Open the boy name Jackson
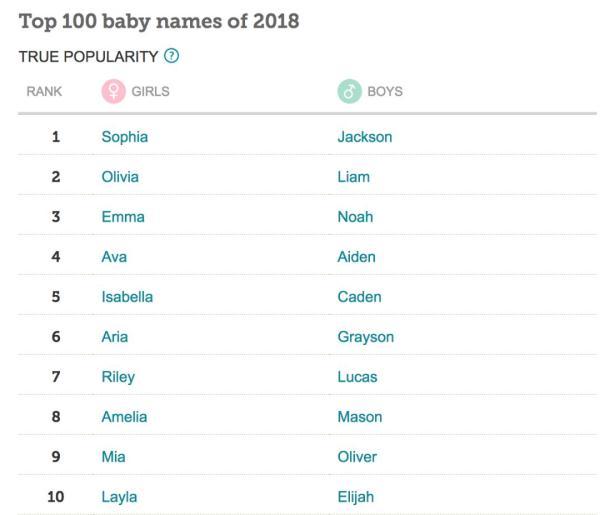Image resolution: width=600 pixels, height=515 pixels. tap(364, 137)
